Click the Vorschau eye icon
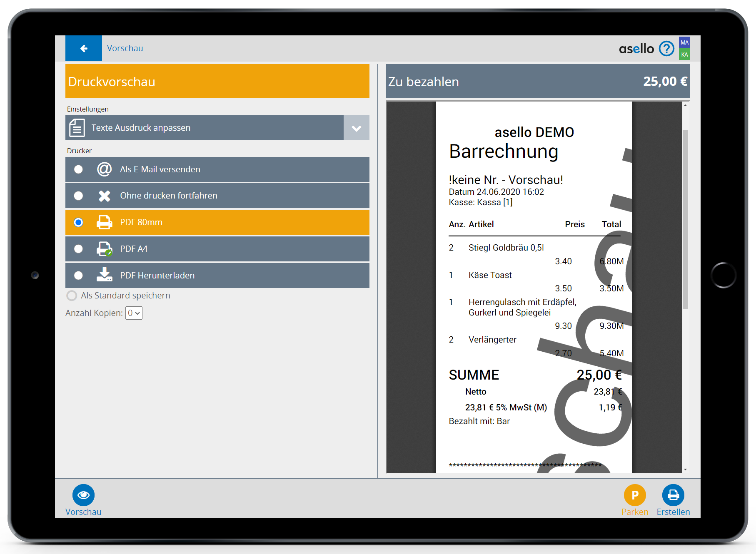Viewport: 756px width, 554px height. point(83,495)
